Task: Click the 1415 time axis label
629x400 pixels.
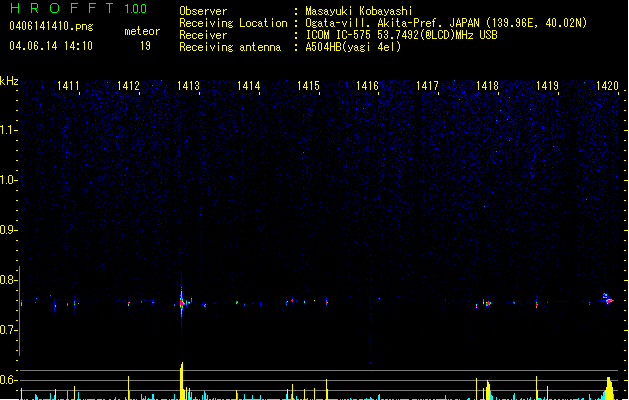Action: click(x=308, y=85)
